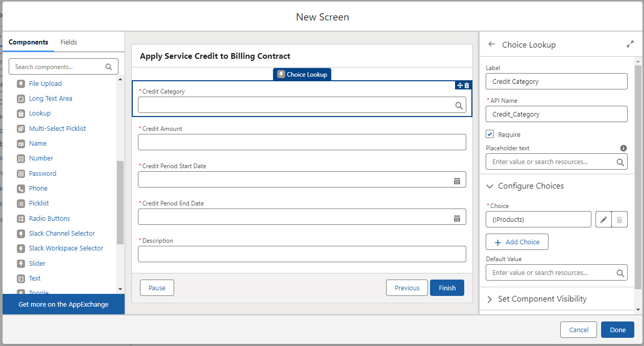
Task: Open calendar picker for Credit Period End Date
Action: [457, 218]
